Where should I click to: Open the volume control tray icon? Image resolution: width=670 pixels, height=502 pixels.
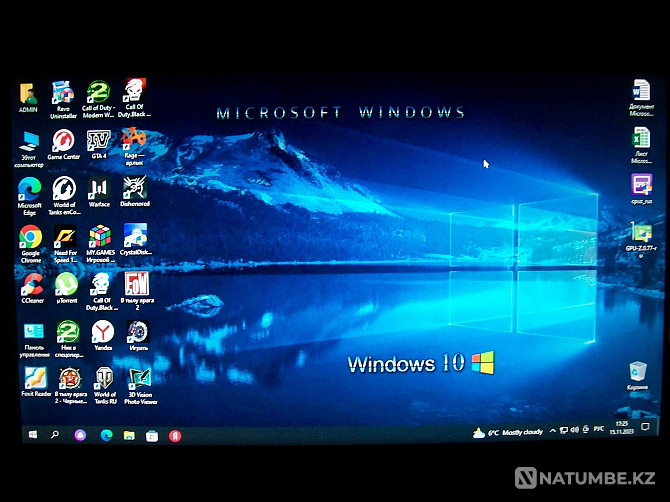[x=575, y=430]
